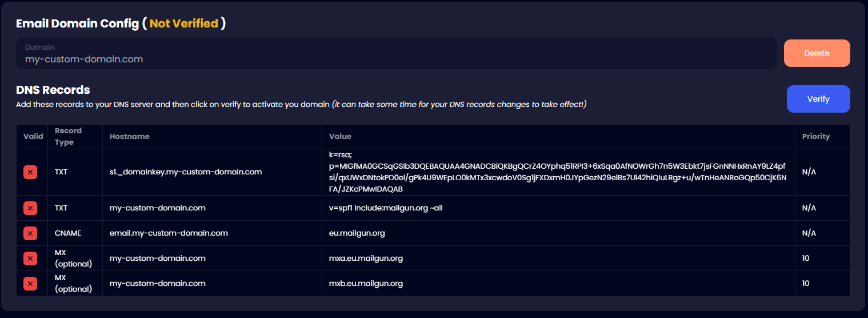The width and height of the screenshot is (868, 318).
Task: Click the invalid X icon for the s1._domainkey record
Action: 30,172
